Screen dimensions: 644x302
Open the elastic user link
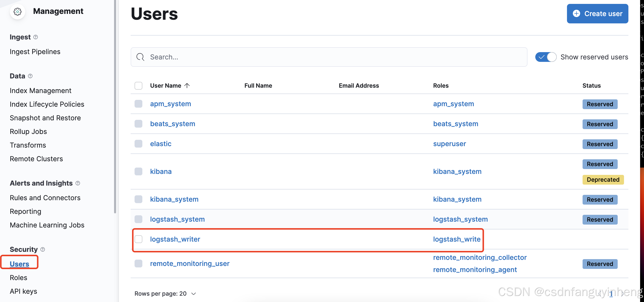160,144
